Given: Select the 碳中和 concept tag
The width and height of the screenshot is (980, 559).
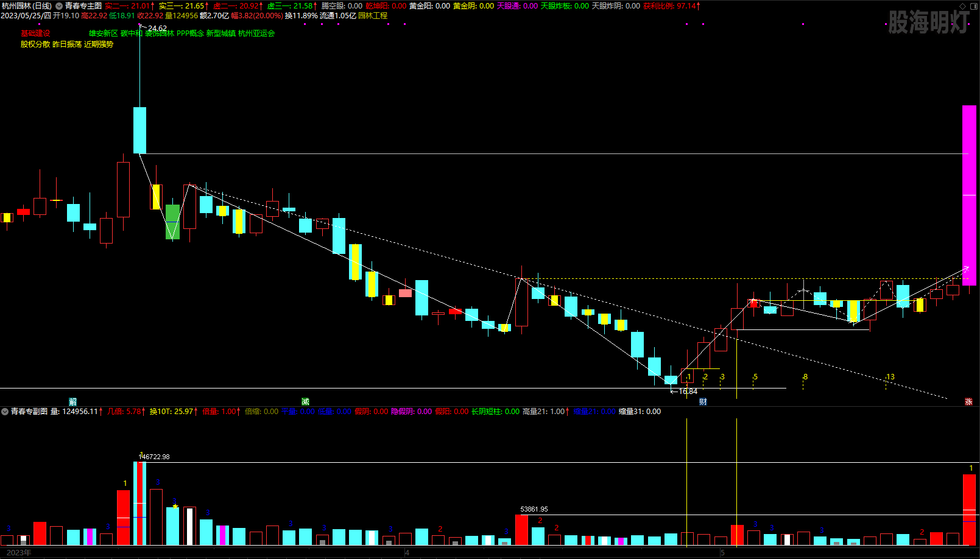Looking at the screenshot, I should tap(132, 33).
